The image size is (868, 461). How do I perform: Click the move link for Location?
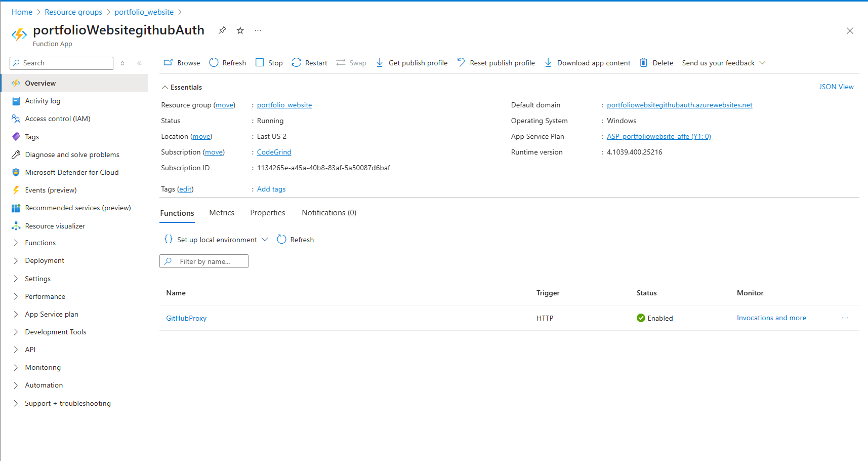click(x=201, y=136)
